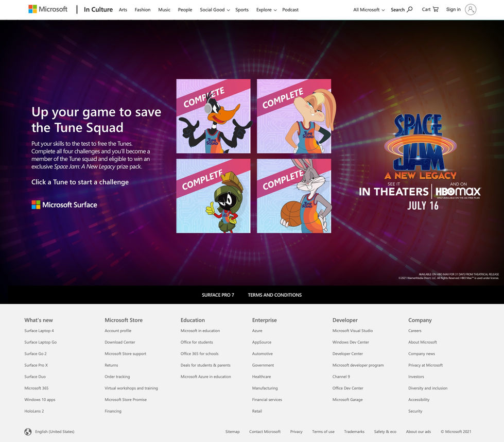Open Windows 10 apps link
Viewport: 504px width, 442px height.
(x=40, y=400)
